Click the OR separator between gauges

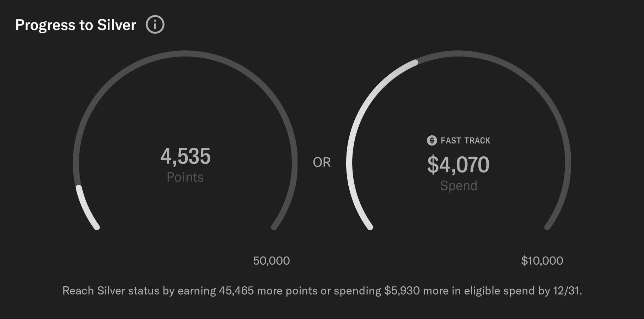pos(322,162)
